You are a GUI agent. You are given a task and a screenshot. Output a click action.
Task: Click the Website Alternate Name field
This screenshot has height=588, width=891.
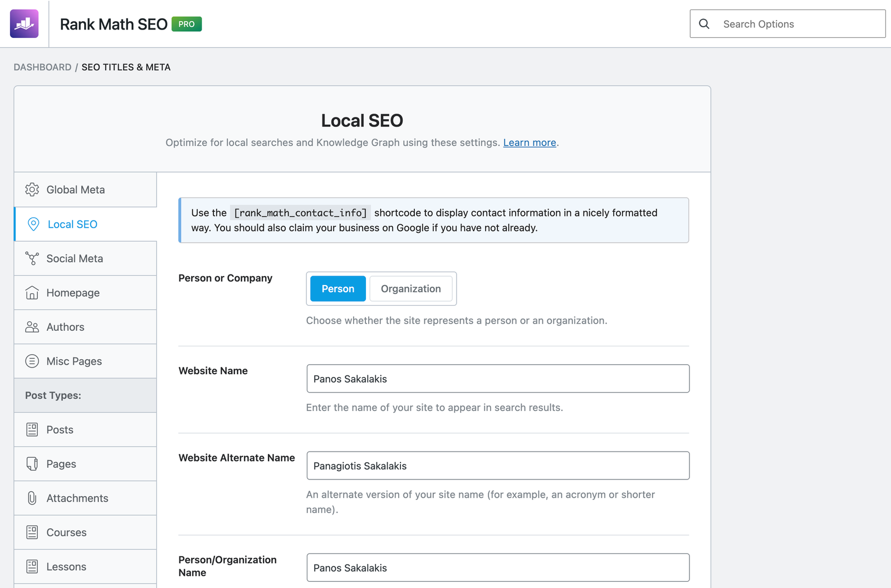click(498, 465)
